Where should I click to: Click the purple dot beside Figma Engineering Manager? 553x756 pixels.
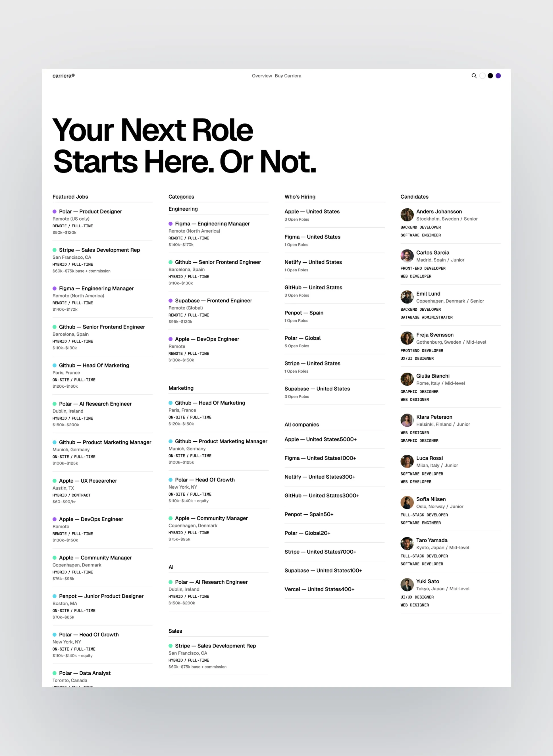pos(55,288)
